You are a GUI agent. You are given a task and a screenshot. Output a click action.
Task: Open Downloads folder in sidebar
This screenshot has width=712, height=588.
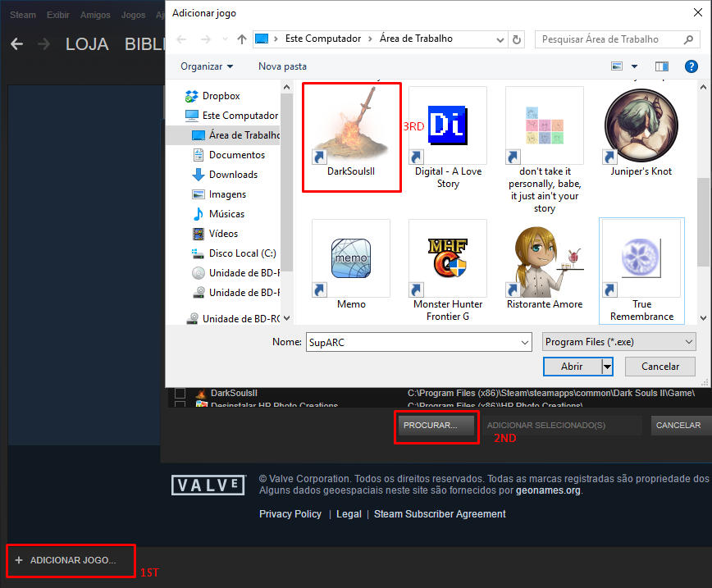226,175
